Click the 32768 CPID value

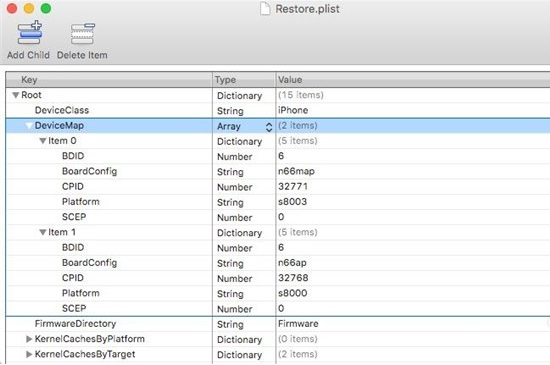(x=293, y=278)
